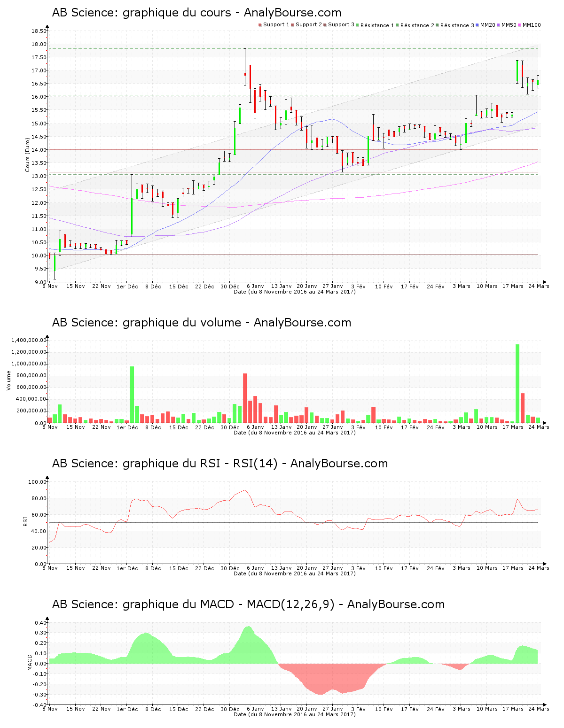The width and height of the screenshot is (564, 728).
Task: Click the 'graphique du MACD' chart title
Action: coord(248,604)
